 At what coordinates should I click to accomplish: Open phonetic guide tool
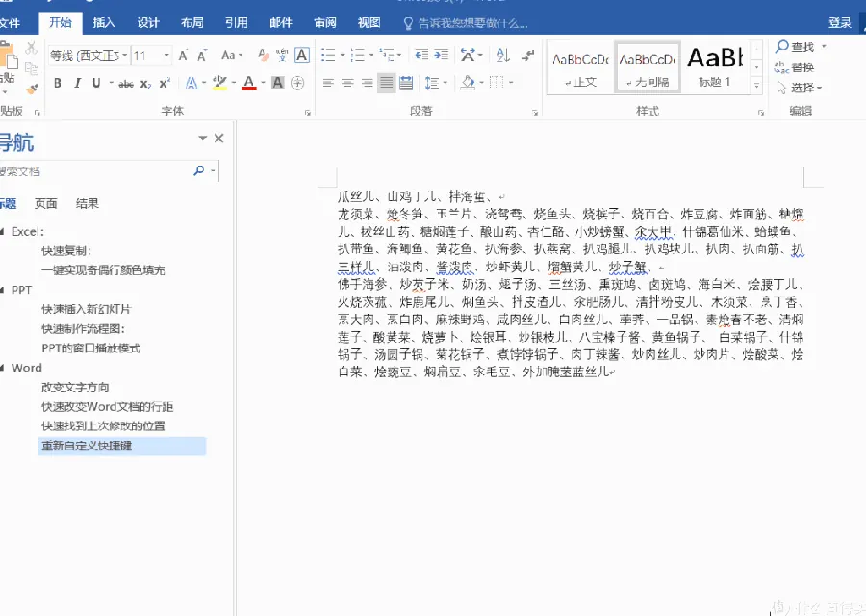(282, 55)
